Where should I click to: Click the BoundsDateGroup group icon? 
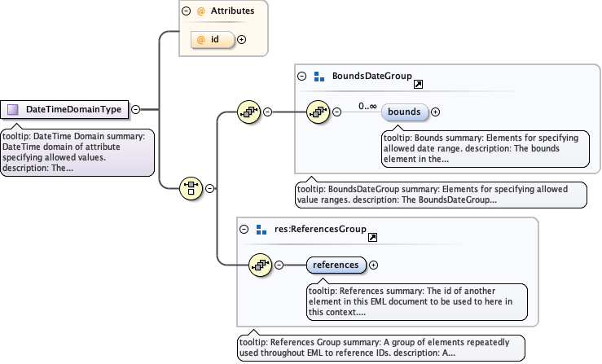[x=319, y=77]
